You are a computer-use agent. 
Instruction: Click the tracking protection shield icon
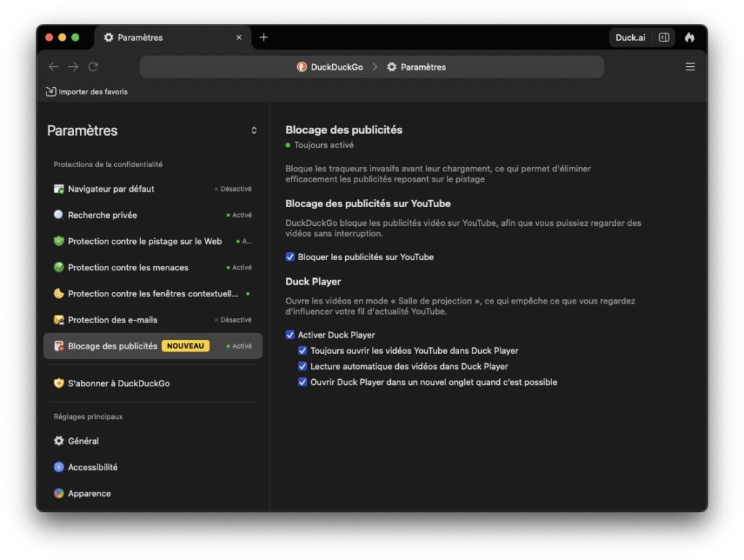point(59,241)
